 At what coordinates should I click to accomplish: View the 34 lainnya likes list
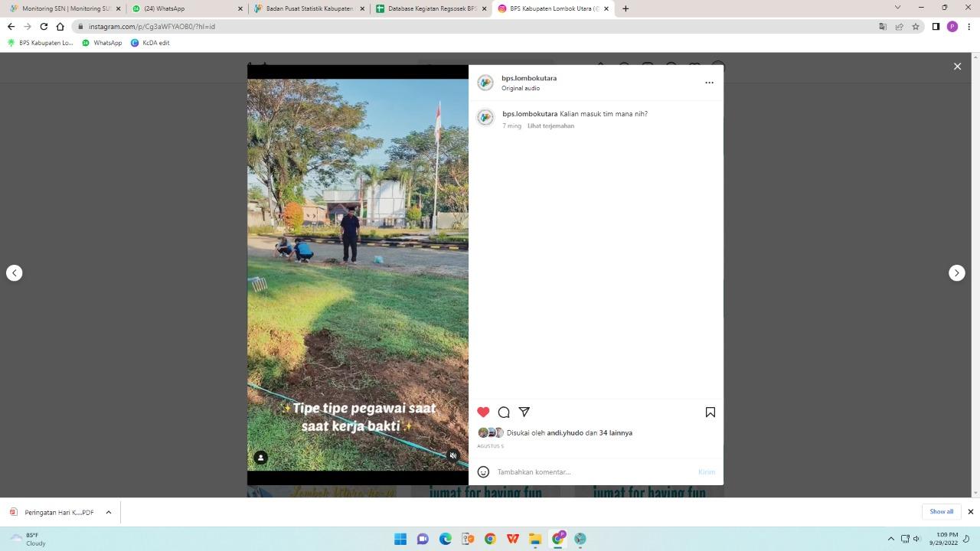(x=616, y=432)
